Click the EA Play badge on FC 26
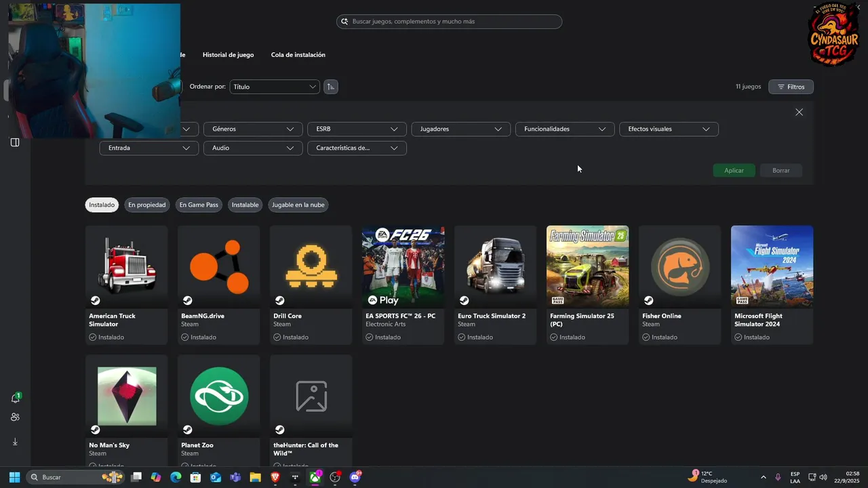Screen dimensions: 868x488 coord(383,300)
